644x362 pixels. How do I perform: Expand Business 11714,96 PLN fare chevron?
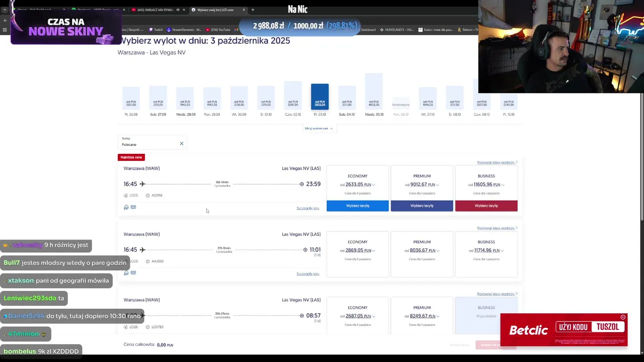(x=503, y=251)
